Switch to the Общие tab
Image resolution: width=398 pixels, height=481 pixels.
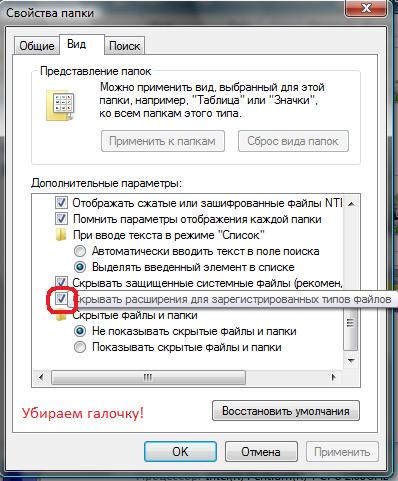coord(37,46)
